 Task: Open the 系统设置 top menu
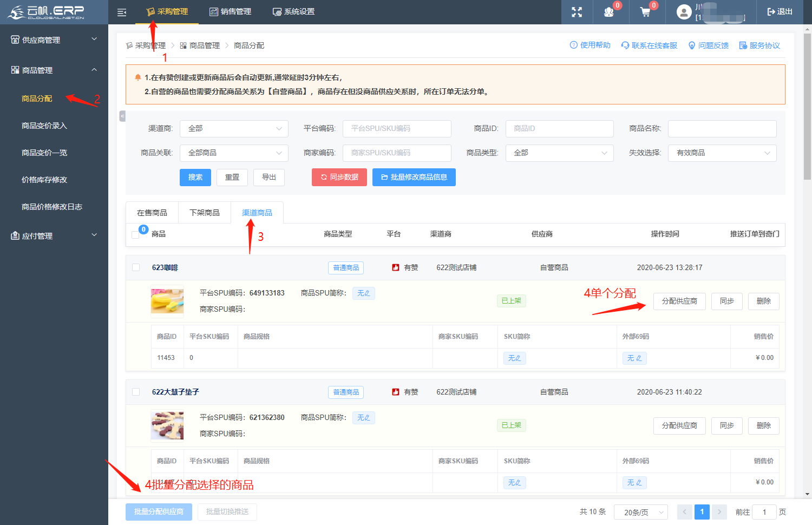293,12
